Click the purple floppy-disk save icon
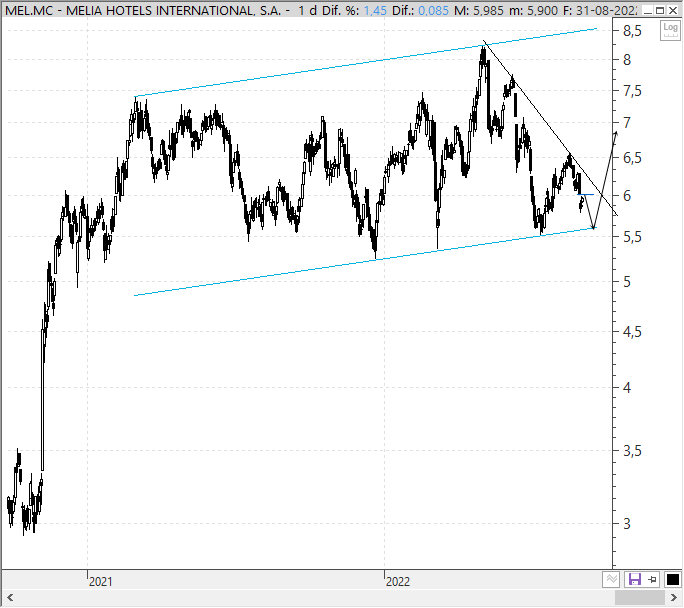Image resolution: width=684 pixels, height=608 pixels. [x=634, y=580]
